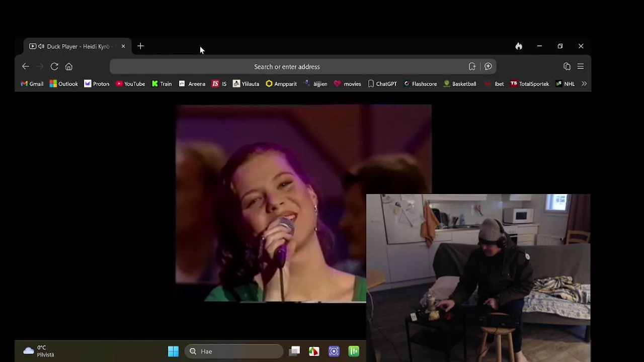Go forward to the next page
644x362 pixels.
click(40, 66)
